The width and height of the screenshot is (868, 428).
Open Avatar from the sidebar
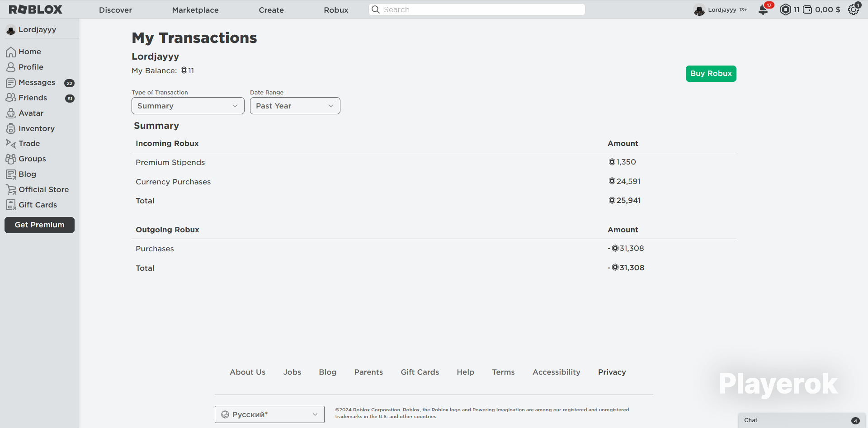point(31,113)
